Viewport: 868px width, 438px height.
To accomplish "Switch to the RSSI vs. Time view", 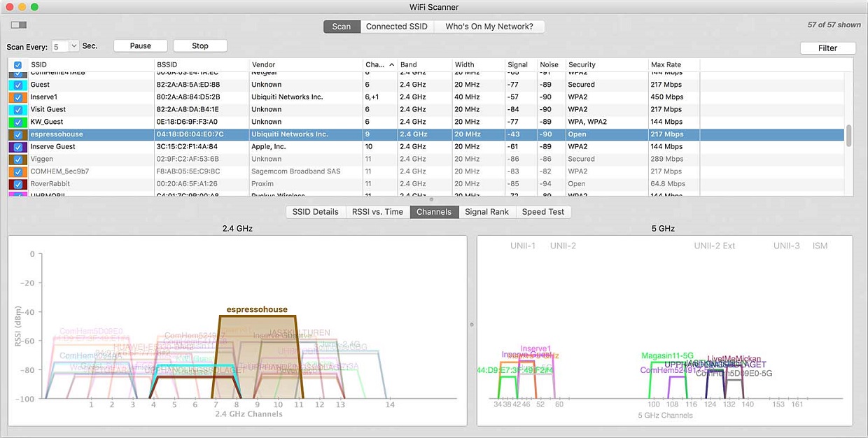I will [x=377, y=212].
